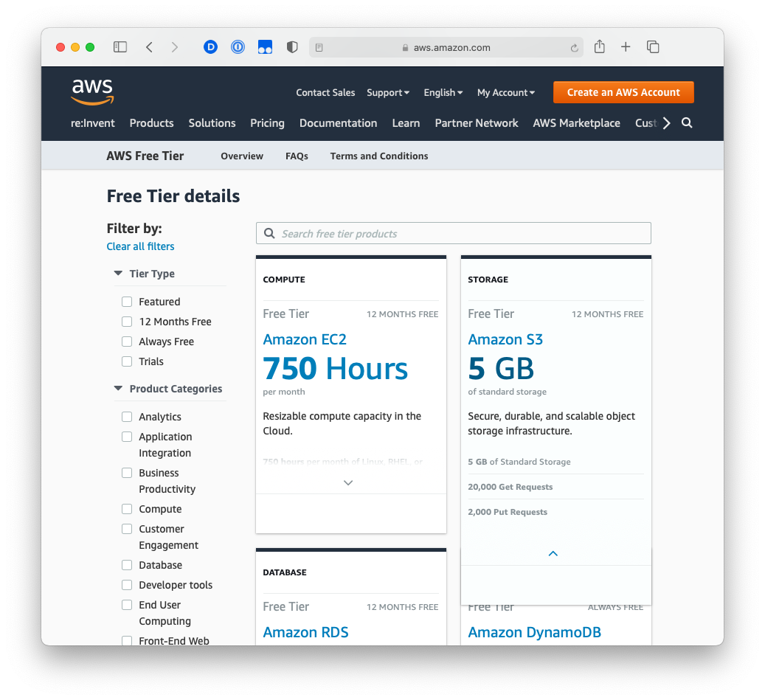Open the Amazon EC2 link
Viewport: 765px width, 700px height.
[305, 339]
